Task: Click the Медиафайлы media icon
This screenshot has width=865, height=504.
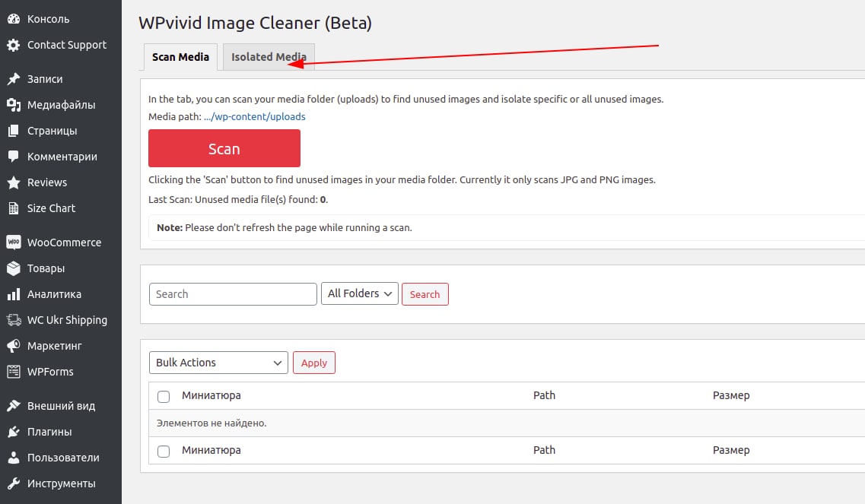Action: tap(14, 105)
